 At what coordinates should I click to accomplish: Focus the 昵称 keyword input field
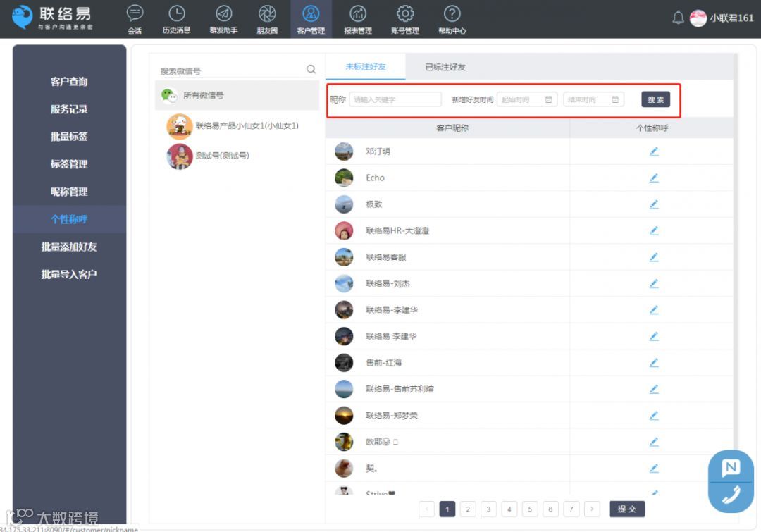coord(395,99)
